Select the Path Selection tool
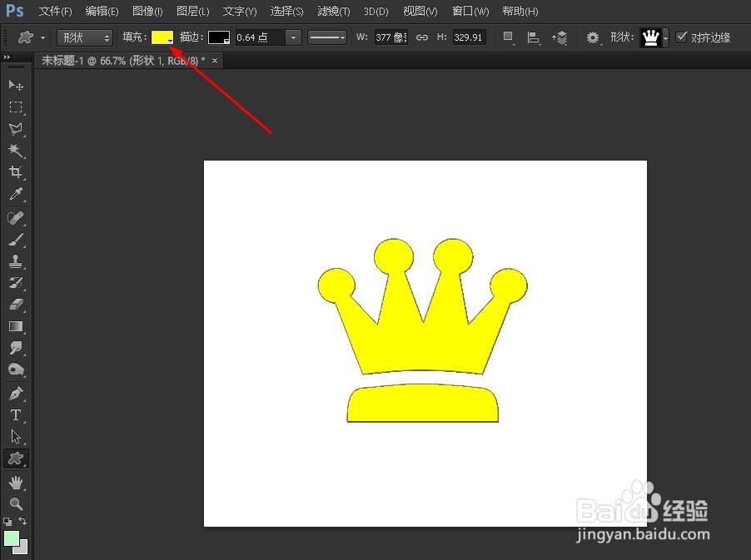Screen dimensions: 751x560 [16, 437]
